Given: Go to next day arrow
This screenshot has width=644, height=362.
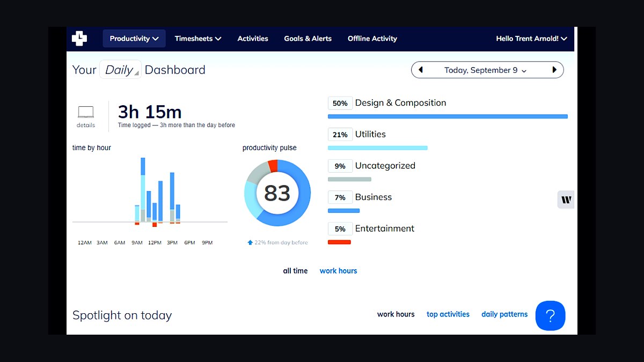Looking at the screenshot, I should pyautogui.click(x=554, y=70).
